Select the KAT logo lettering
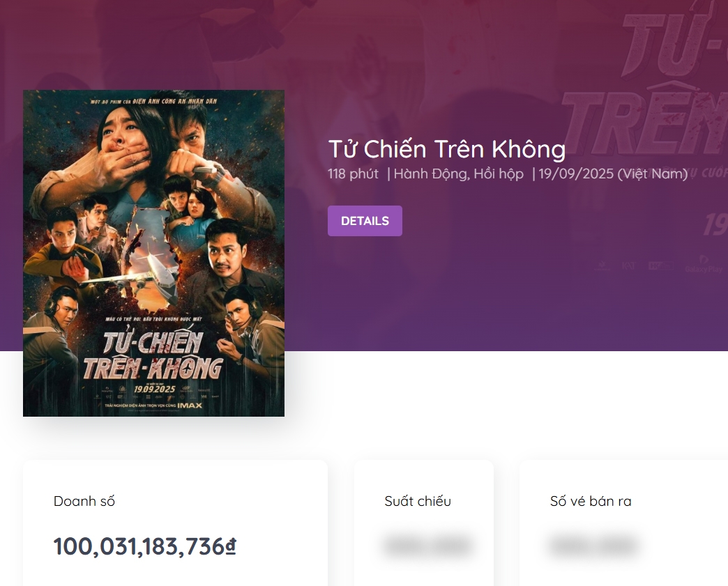The height and width of the screenshot is (586, 728). click(x=628, y=265)
